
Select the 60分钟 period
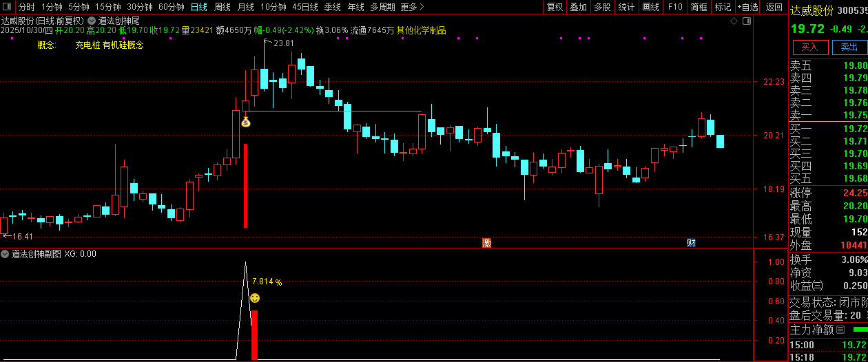(171, 7)
